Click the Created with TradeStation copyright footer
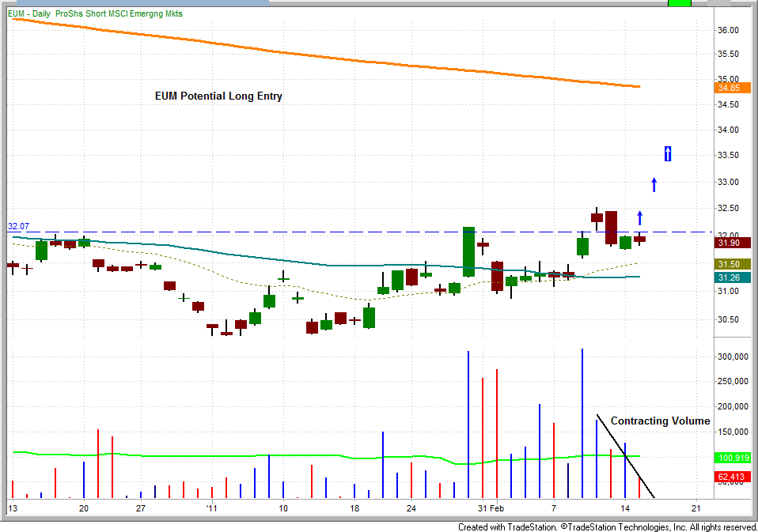This screenshot has height=532, width=758. (x=607, y=527)
